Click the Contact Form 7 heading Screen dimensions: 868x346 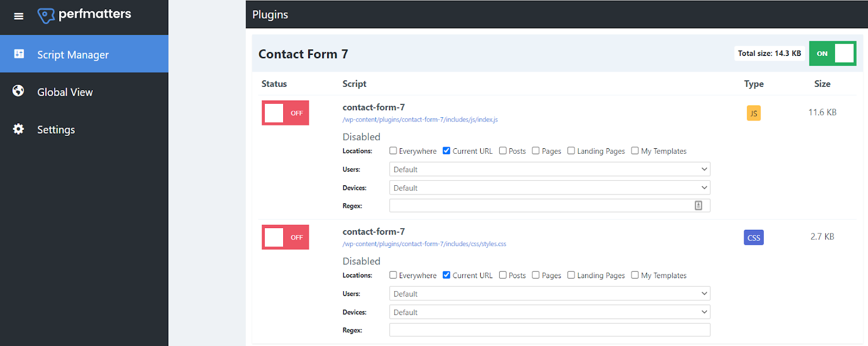pyautogui.click(x=303, y=54)
